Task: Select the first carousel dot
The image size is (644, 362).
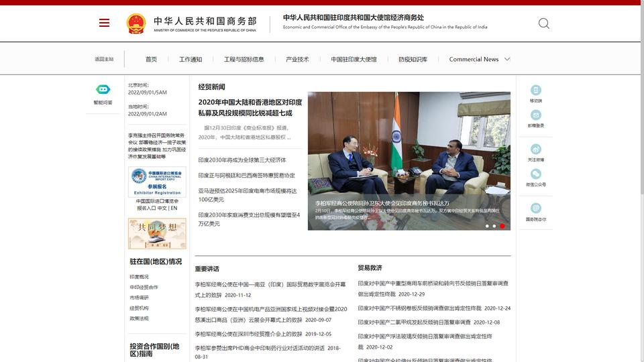Action: tap(487, 226)
